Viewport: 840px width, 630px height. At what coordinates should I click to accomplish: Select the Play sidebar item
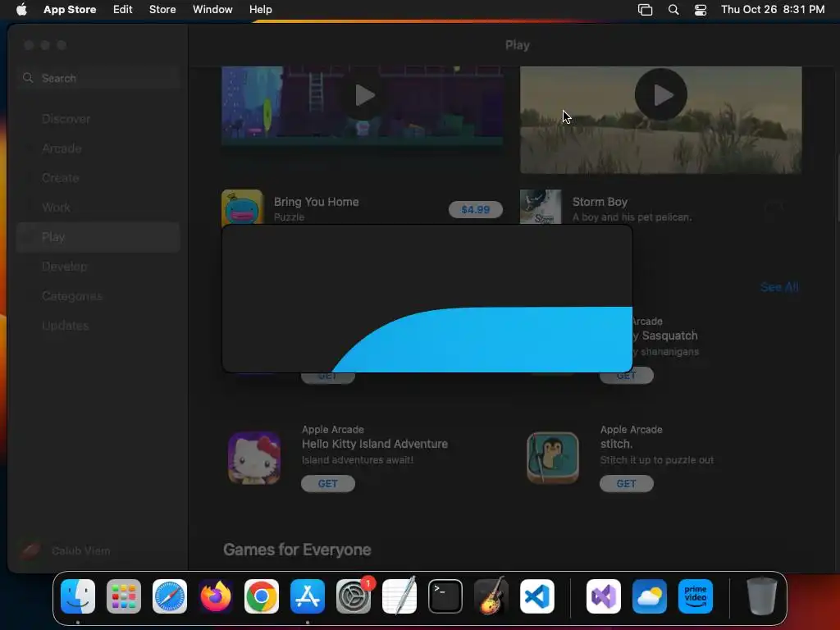[x=98, y=237]
